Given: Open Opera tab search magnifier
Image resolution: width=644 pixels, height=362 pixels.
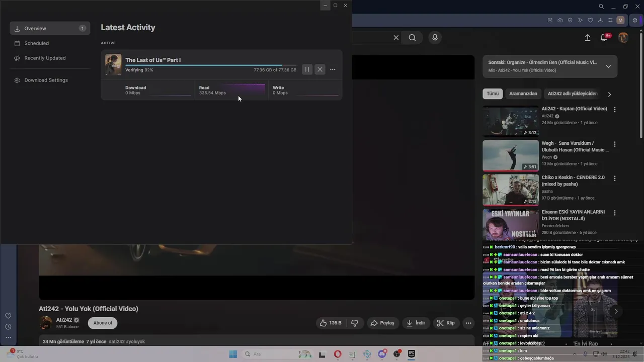Looking at the screenshot, I should 601,7.
